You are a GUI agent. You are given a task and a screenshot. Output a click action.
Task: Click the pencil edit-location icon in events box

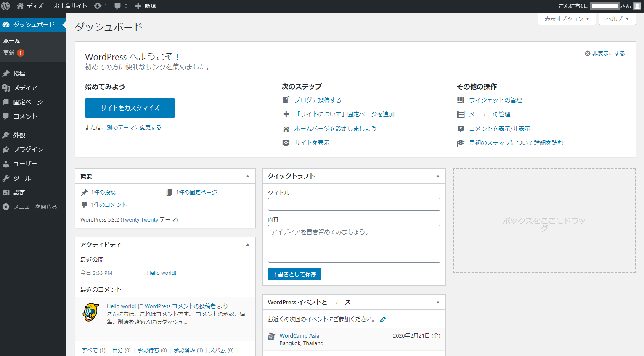(x=383, y=319)
